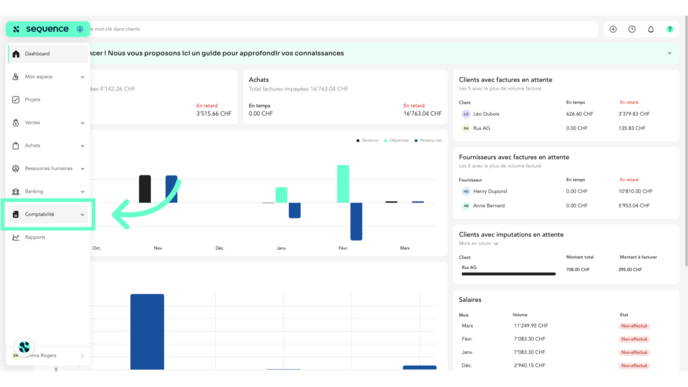Image resolution: width=688 pixels, height=387 pixels.
Task: Click Henry Dupond avatar icon
Action: pyautogui.click(x=466, y=191)
